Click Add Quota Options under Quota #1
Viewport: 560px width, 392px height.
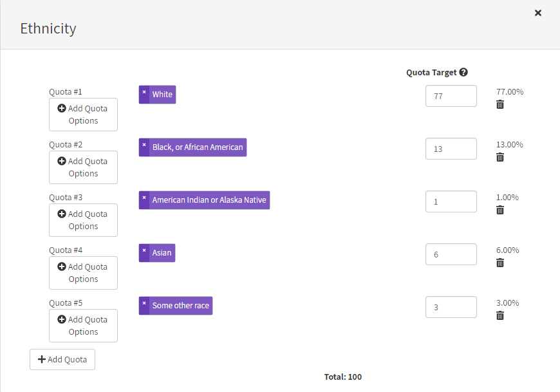coord(83,115)
